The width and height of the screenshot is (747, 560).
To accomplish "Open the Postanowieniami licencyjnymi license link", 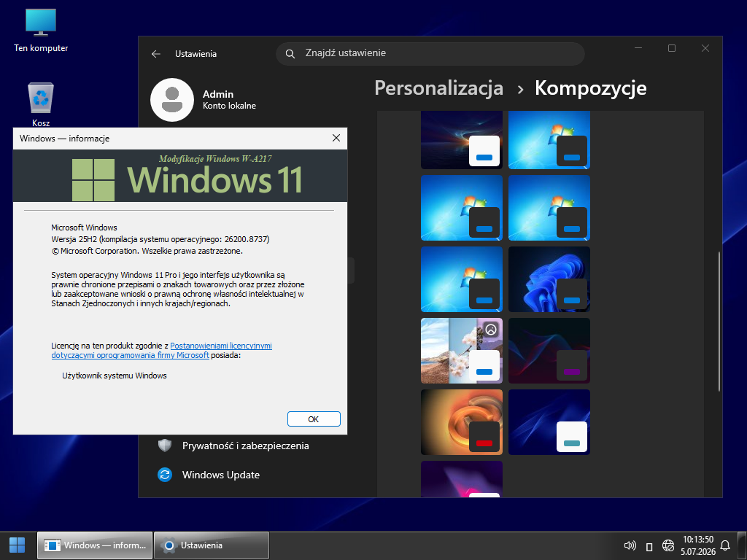I will 221,346.
